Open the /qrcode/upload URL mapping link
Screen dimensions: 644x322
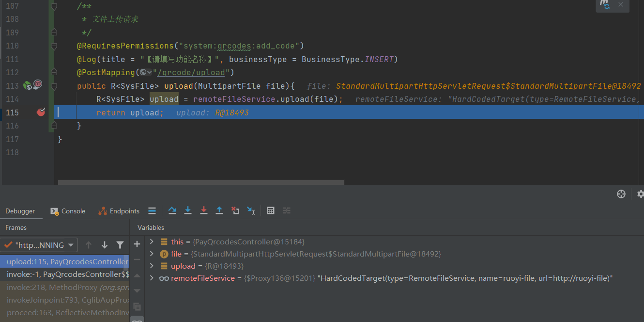coord(191,73)
